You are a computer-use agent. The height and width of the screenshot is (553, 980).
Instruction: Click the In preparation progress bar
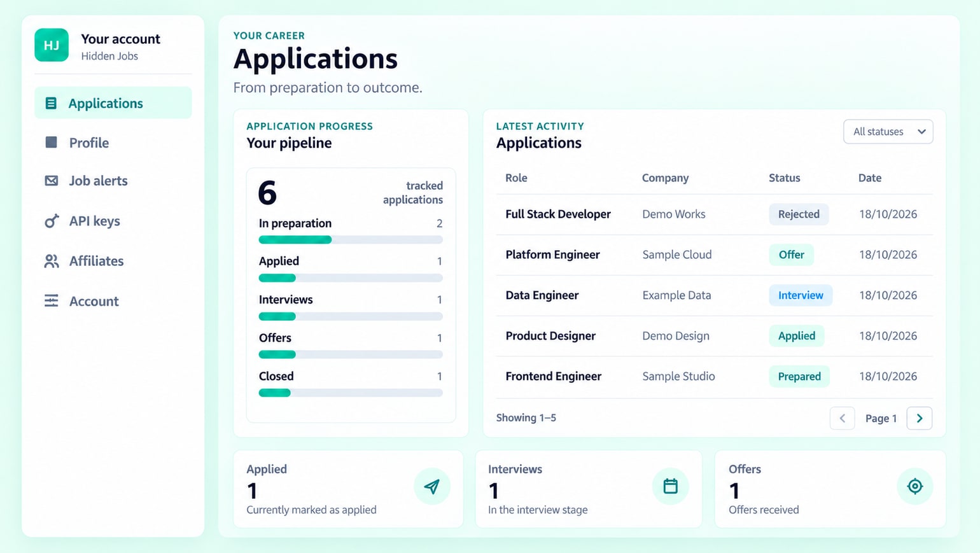coord(351,240)
